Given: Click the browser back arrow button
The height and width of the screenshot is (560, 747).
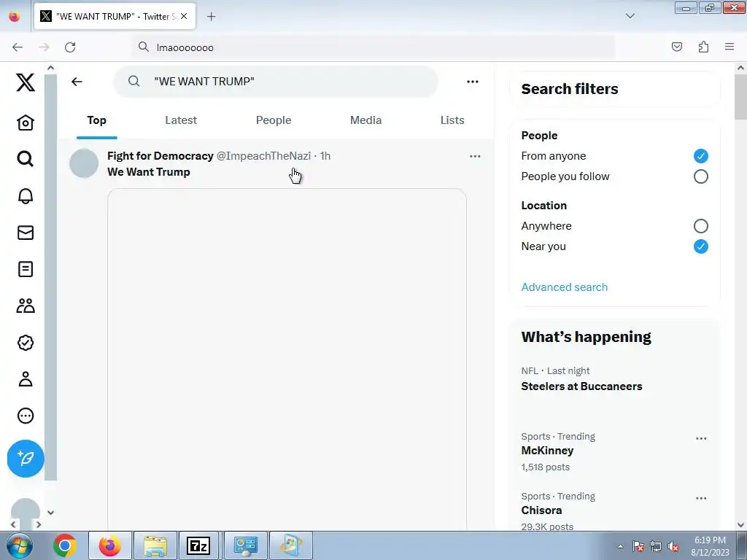Looking at the screenshot, I should tap(18, 47).
